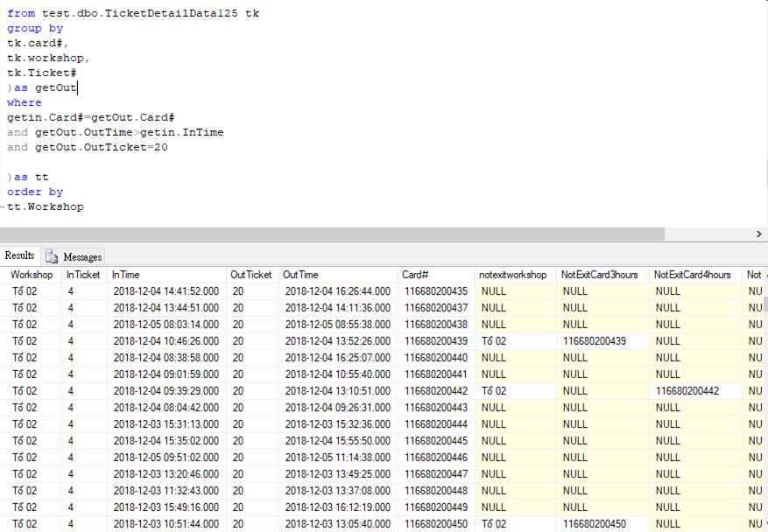Viewport: 768px width, 532px height.
Task: Select OutTime cell 2018-12-04 16:26:44.000
Action: pos(338,291)
